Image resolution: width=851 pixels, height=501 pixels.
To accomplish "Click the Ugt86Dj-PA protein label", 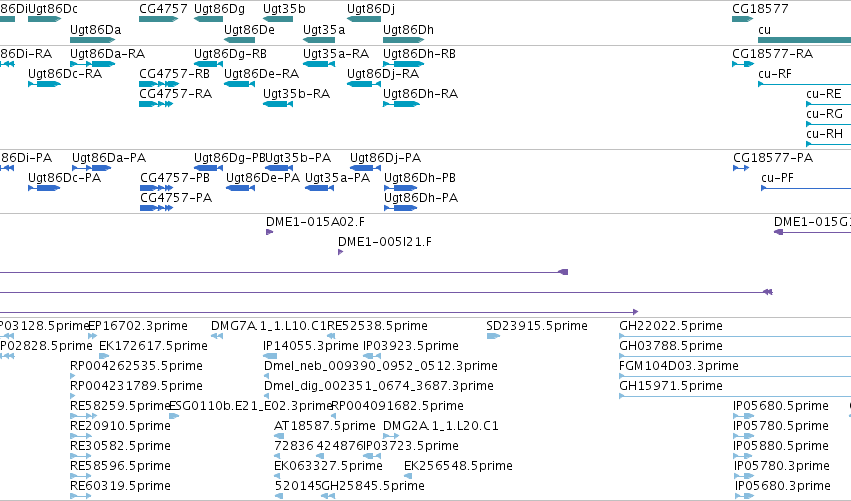I will (x=385, y=157).
